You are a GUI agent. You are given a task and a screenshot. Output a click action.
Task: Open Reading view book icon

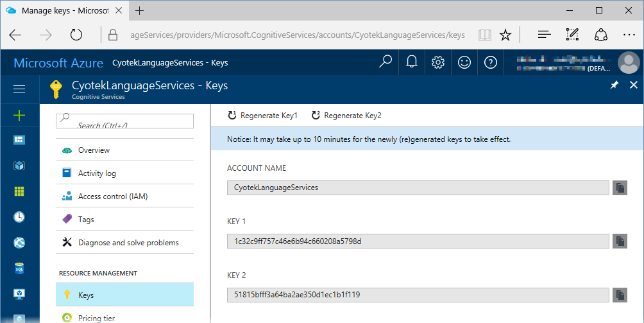click(485, 35)
